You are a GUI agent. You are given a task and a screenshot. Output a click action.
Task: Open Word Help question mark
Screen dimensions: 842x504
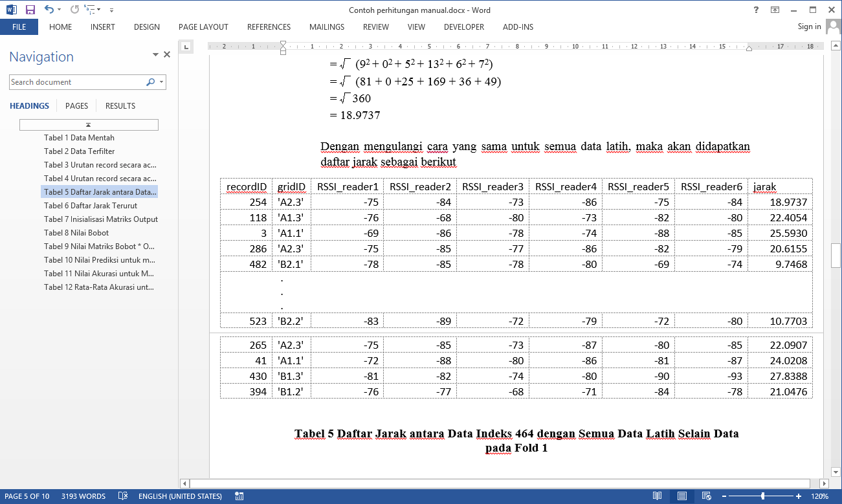tap(756, 10)
